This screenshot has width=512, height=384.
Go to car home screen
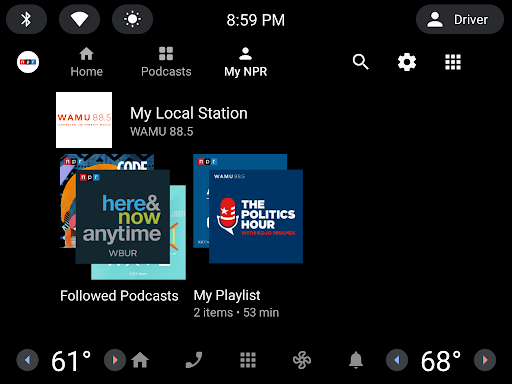click(x=140, y=360)
